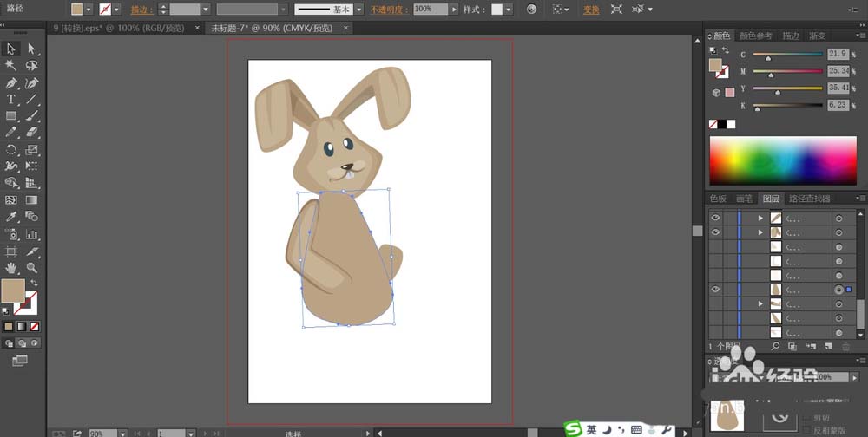
Task: Enable the 反相蒙版 checkbox
Action: point(806,429)
